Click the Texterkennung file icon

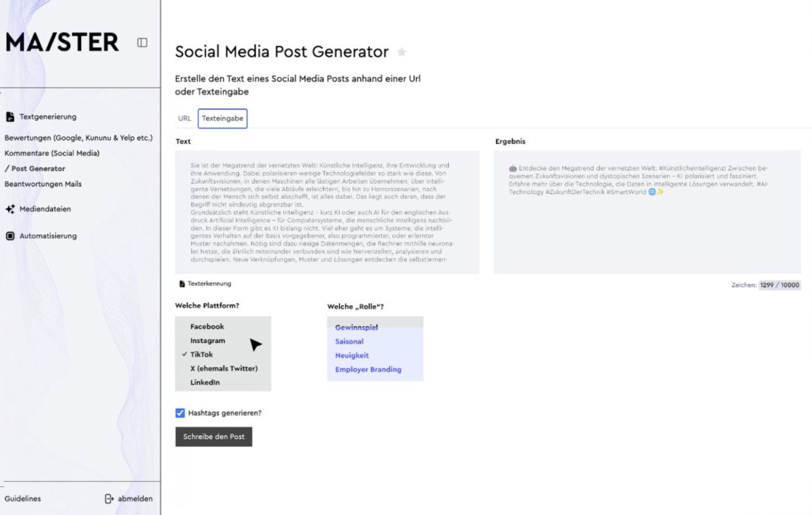pos(182,284)
